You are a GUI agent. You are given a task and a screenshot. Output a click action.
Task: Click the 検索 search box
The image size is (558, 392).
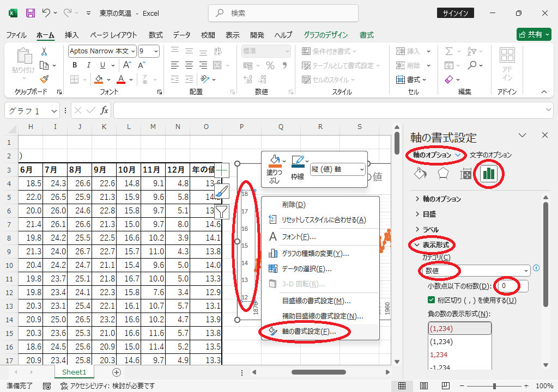pos(283,13)
